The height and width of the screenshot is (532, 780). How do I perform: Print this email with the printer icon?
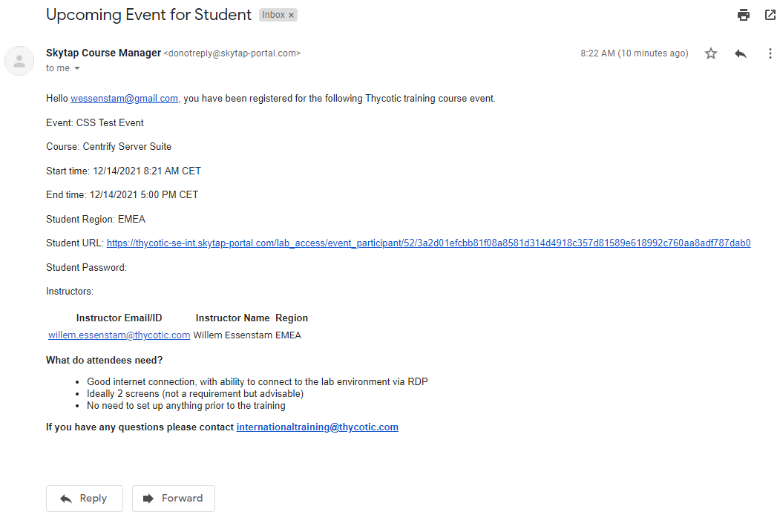point(743,15)
